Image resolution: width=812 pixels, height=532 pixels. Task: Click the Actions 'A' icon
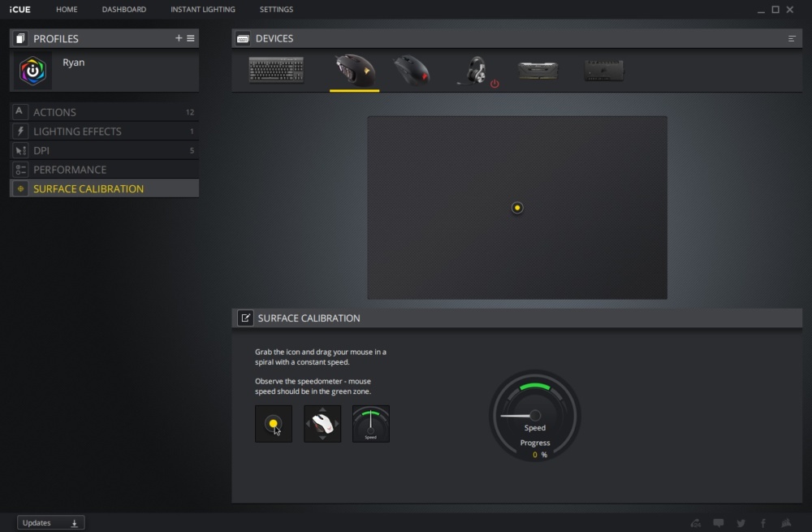tap(19, 111)
